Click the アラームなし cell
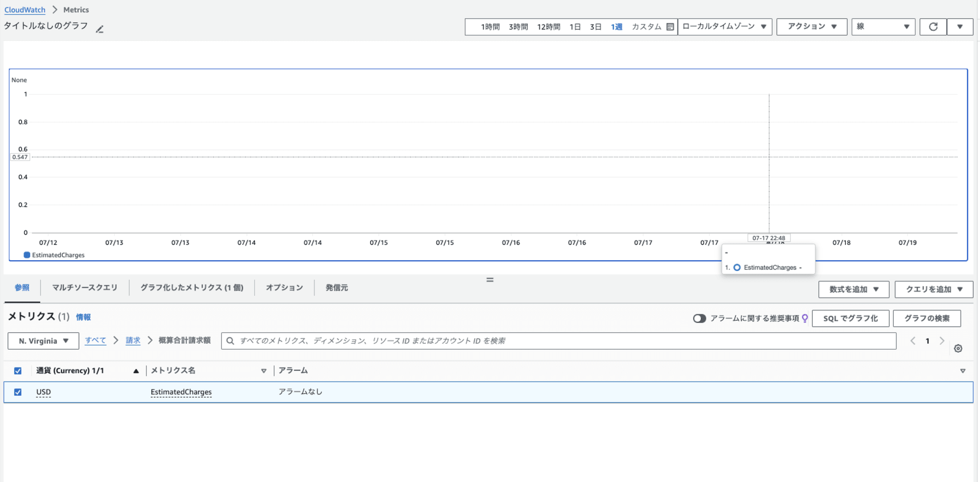The height and width of the screenshot is (482, 980). (x=300, y=392)
